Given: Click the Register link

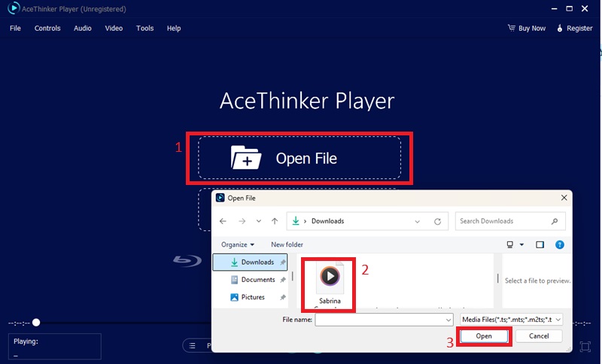Looking at the screenshot, I should click(x=575, y=28).
